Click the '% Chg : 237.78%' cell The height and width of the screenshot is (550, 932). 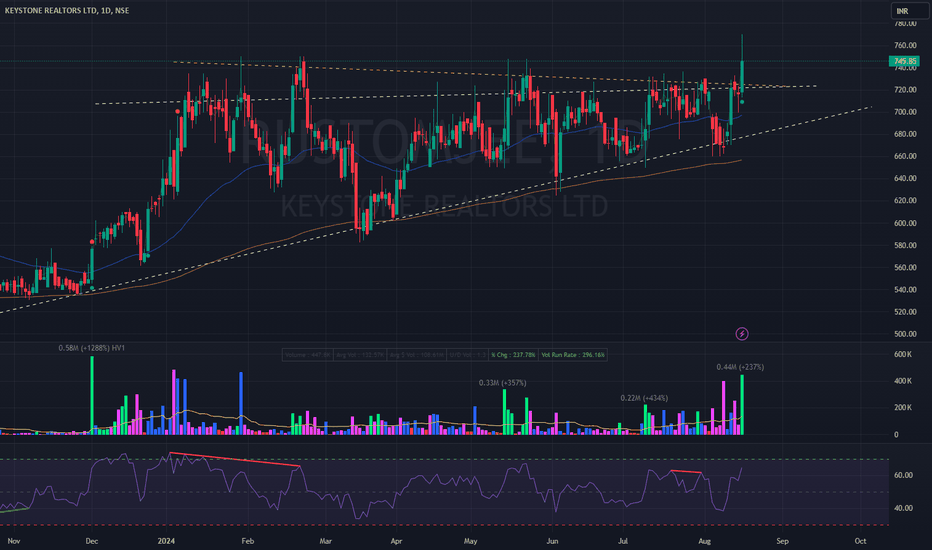click(513, 355)
